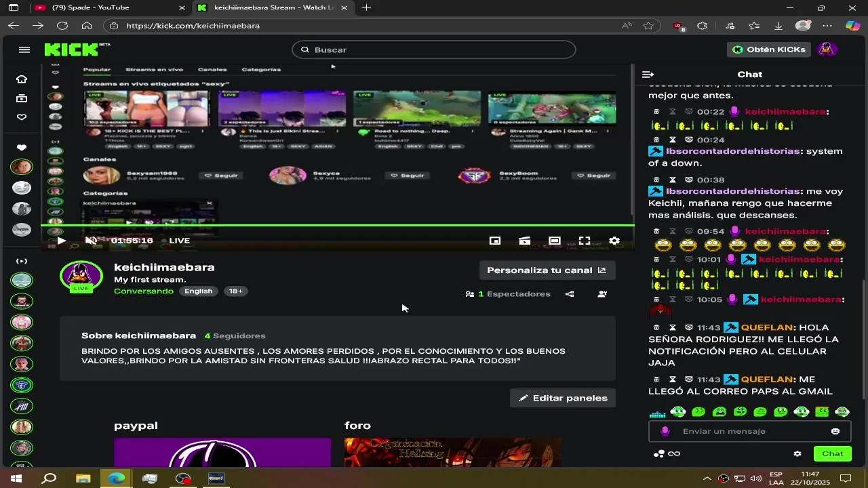Open chat settings gear
The height and width of the screenshot is (488, 868).
797,454
